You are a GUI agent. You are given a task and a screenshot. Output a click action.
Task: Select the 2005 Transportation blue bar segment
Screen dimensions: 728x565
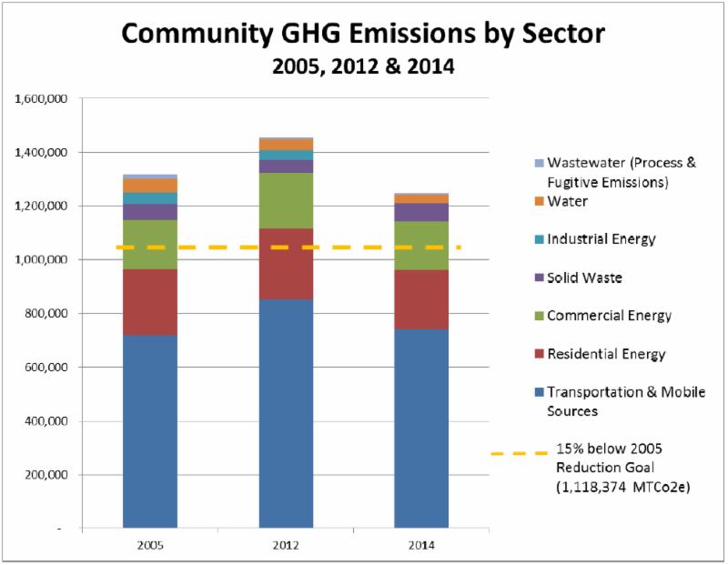point(150,431)
